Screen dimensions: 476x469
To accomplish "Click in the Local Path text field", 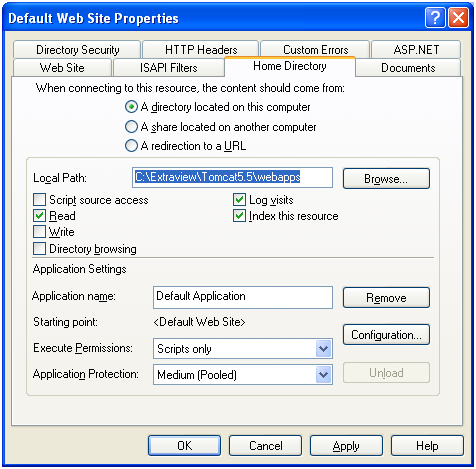I will click(233, 177).
